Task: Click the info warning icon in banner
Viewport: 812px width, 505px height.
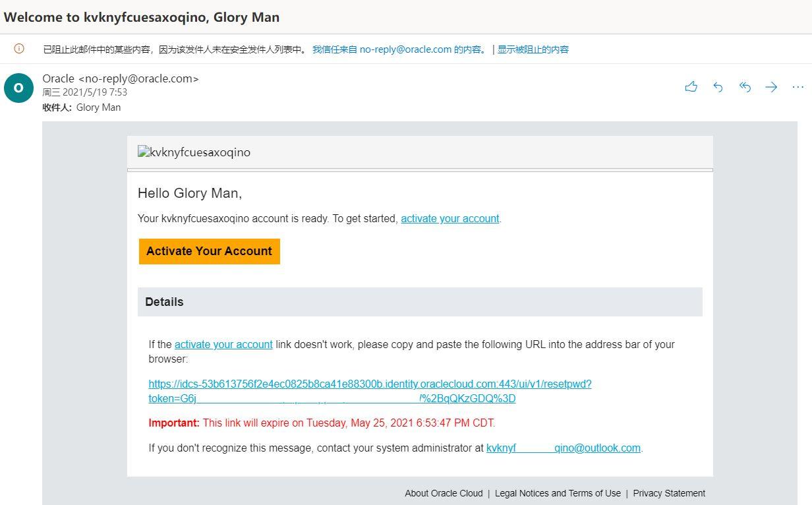Action: 19,49
